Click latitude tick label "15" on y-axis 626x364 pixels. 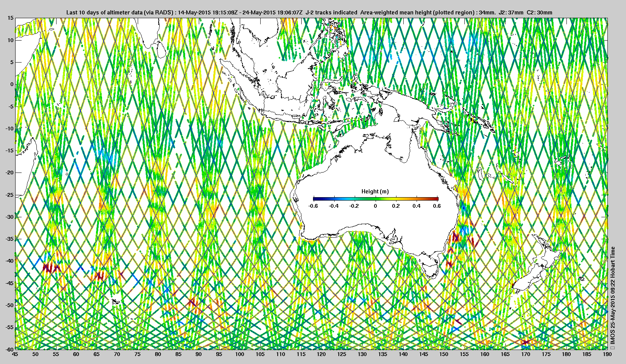click(11, 18)
